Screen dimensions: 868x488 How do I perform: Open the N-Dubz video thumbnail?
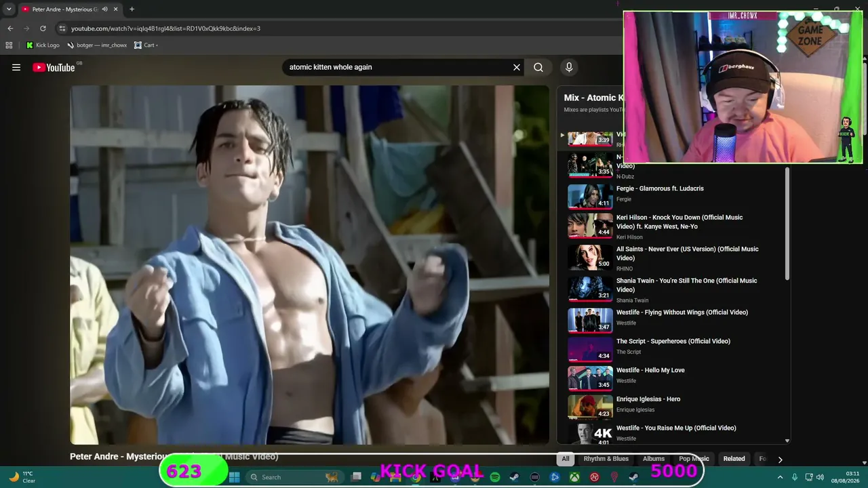pyautogui.click(x=590, y=164)
